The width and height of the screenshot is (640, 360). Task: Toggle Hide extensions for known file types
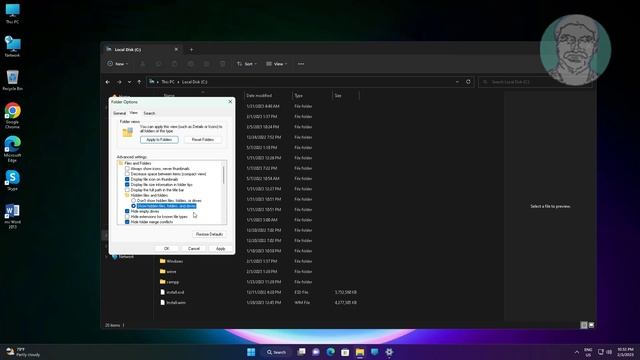(x=127, y=217)
